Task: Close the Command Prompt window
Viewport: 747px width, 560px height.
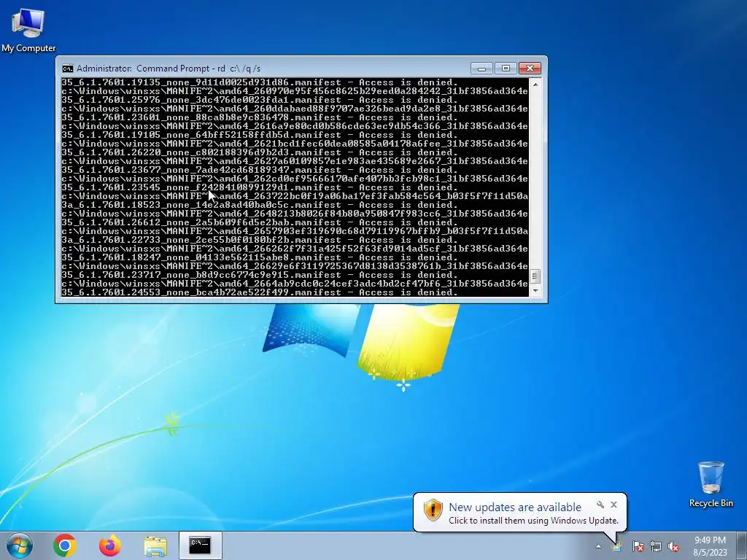Action: coord(530,69)
